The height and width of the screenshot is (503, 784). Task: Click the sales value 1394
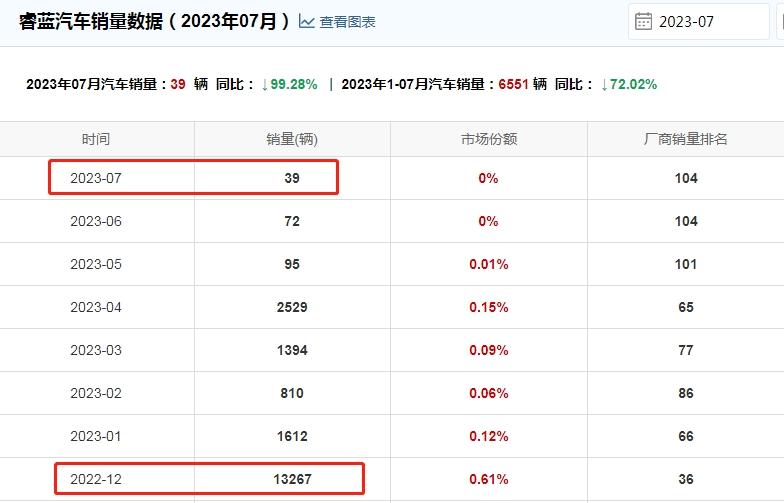tap(292, 350)
